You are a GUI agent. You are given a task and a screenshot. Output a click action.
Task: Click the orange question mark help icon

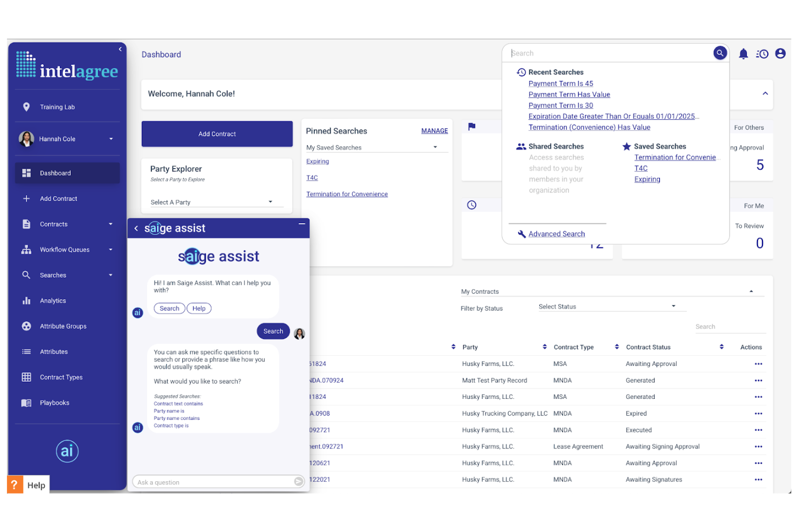[15, 485]
